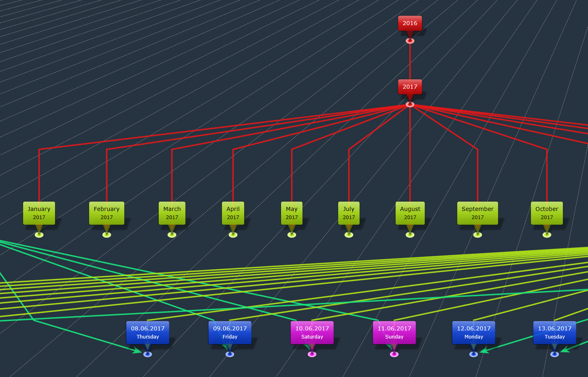This screenshot has height=377, width=588.
Task: Open the September 2017 month node
Action: click(477, 213)
